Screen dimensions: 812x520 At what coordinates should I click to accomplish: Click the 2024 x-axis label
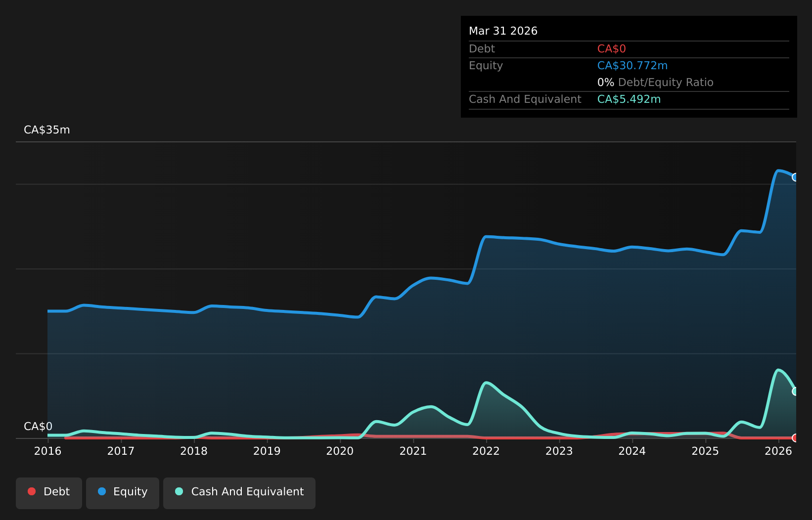[x=632, y=451]
